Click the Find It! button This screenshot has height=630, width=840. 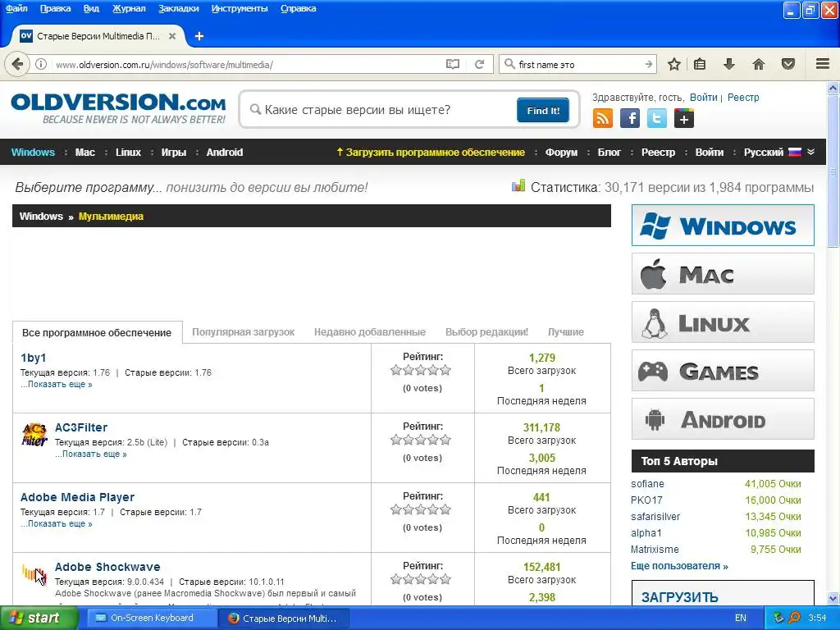(543, 111)
